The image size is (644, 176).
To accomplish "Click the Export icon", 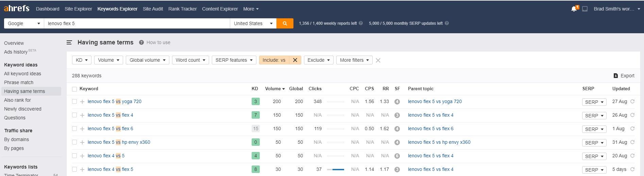I will coord(615,76).
